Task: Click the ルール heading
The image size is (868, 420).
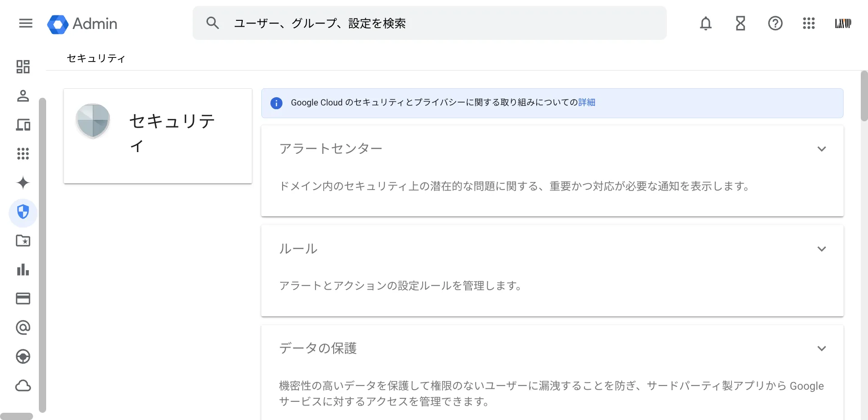Action: [x=298, y=248]
